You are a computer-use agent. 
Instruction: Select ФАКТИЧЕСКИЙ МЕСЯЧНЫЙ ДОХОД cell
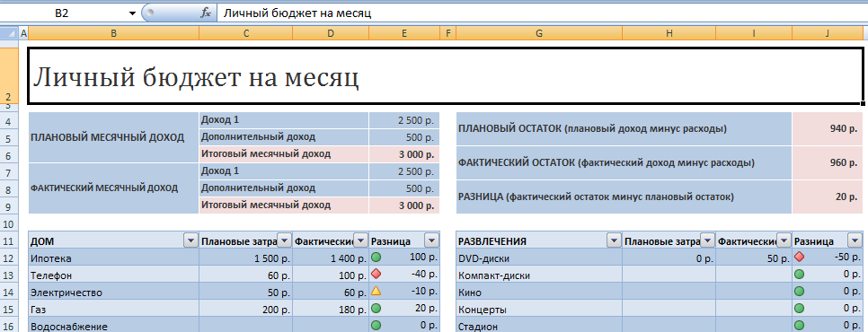pos(113,188)
